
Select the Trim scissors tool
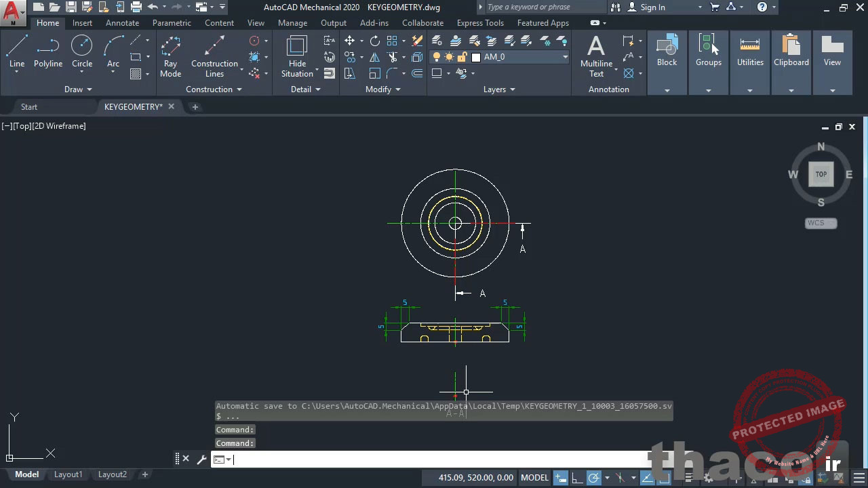click(393, 57)
